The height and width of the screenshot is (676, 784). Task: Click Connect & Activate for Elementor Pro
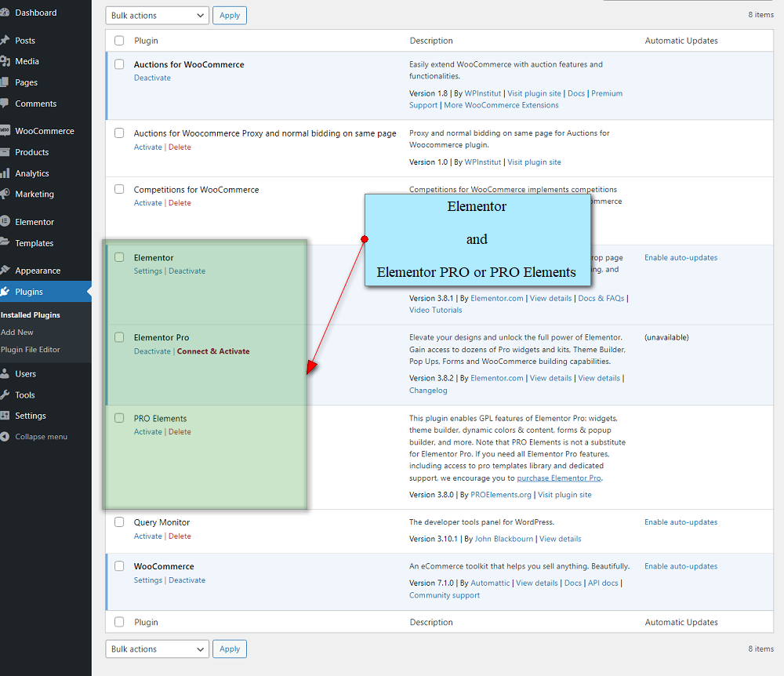(x=213, y=351)
